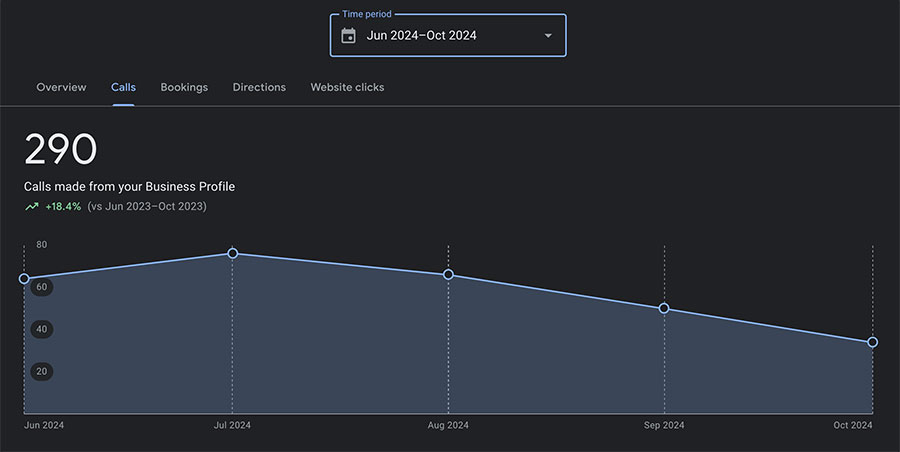
Task: Click the Jul 2024 x-axis label
Action: tap(232, 425)
